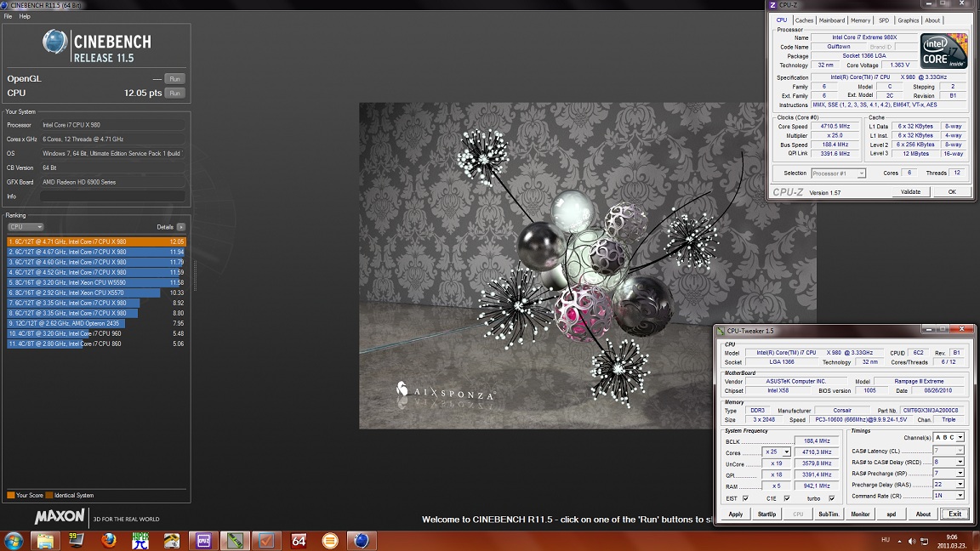Switch to the CPU-Z taskbar button
The height and width of the screenshot is (551, 980).
click(x=203, y=541)
